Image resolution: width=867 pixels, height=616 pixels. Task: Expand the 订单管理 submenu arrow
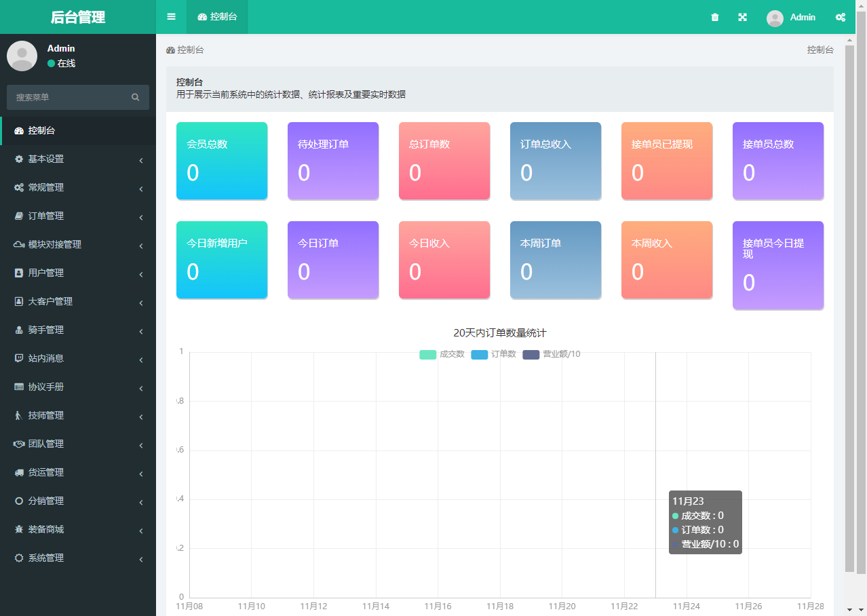tap(140, 217)
